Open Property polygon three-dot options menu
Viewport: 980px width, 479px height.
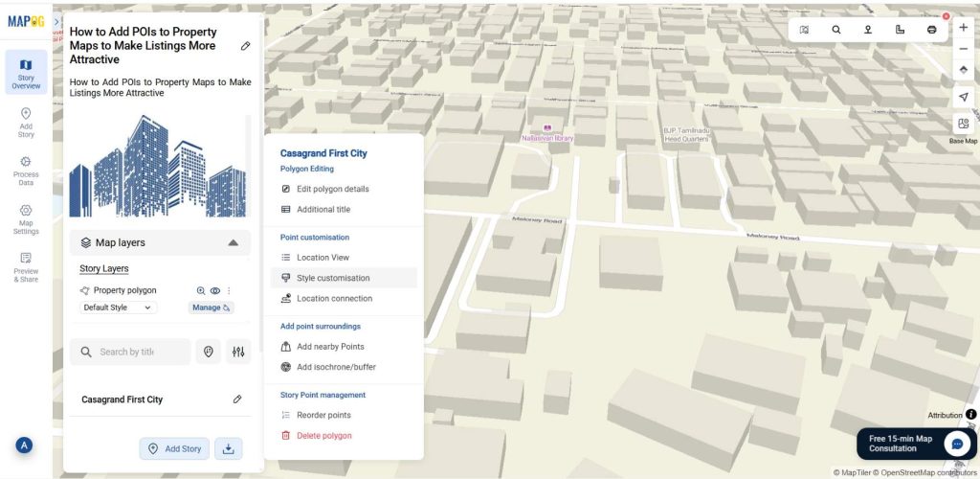229,290
